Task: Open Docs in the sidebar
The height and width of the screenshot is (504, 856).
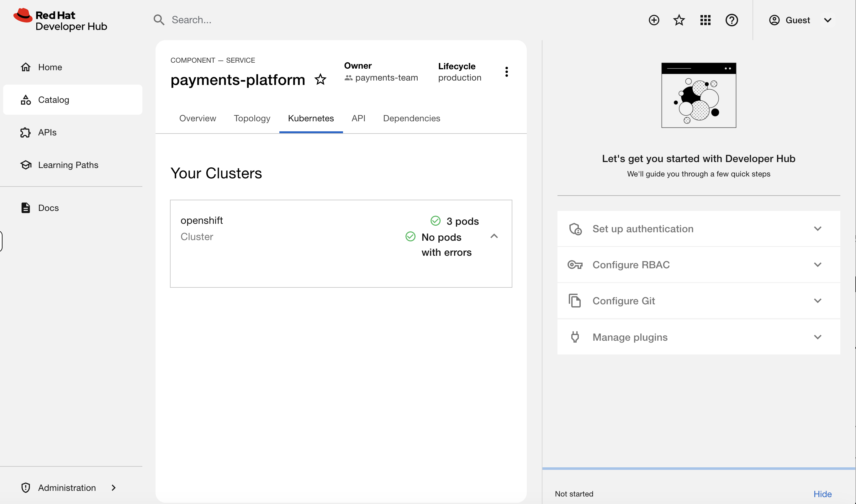Action: coord(73,207)
